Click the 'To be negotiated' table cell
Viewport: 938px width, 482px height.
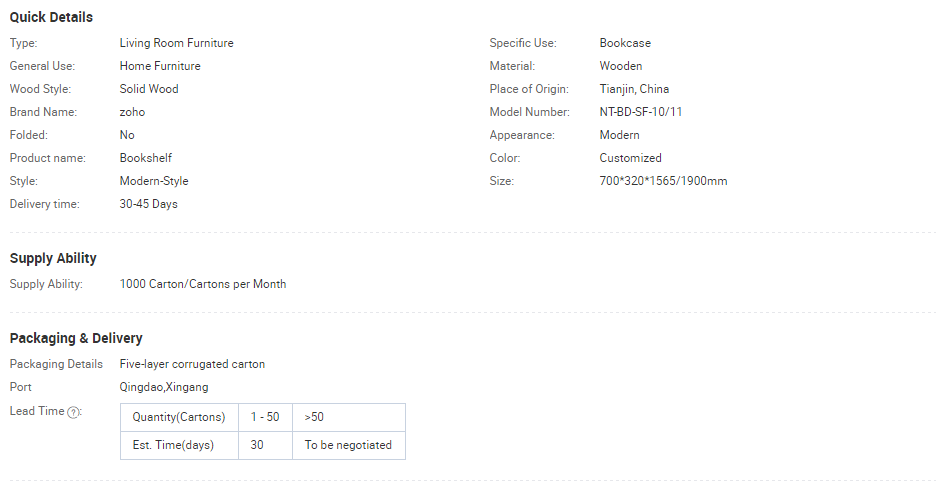(349, 445)
